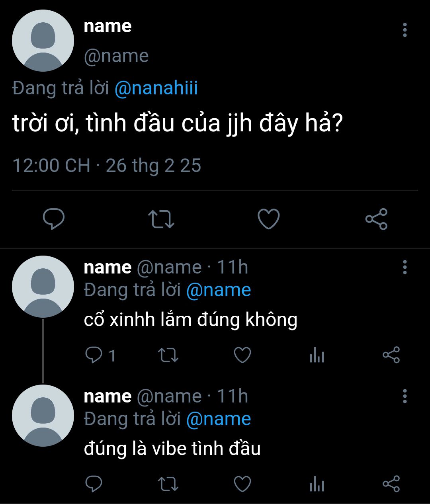The width and height of the screenshot is (430, 504).
Task: Share the main tweet
Action: click(376, 219)
